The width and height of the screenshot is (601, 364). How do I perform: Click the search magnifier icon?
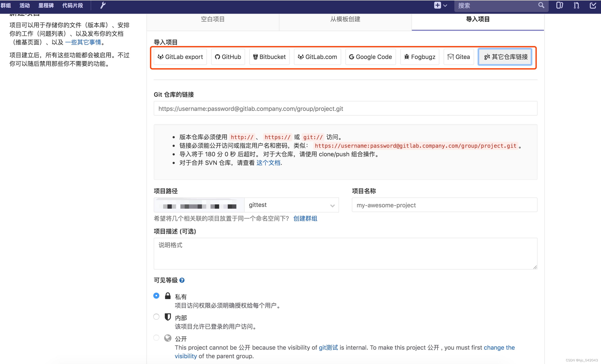pyautogui.click(x=541, y=5)
